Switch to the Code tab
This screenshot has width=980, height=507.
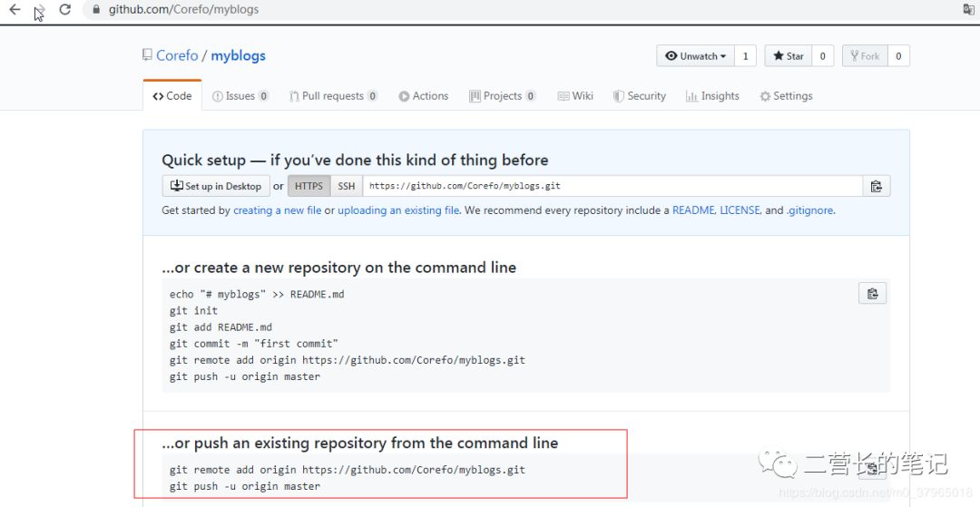click(172, 95)
